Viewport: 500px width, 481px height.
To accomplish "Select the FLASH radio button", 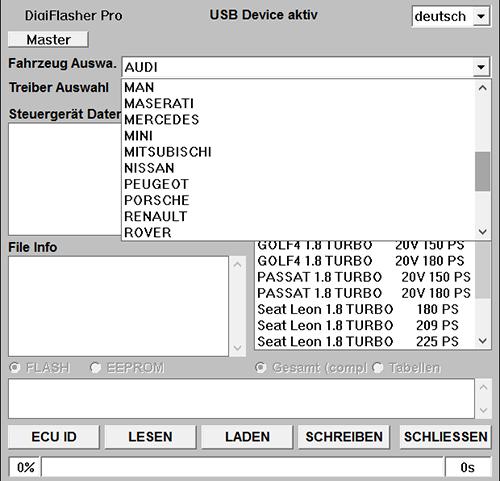I will point(15,367).
